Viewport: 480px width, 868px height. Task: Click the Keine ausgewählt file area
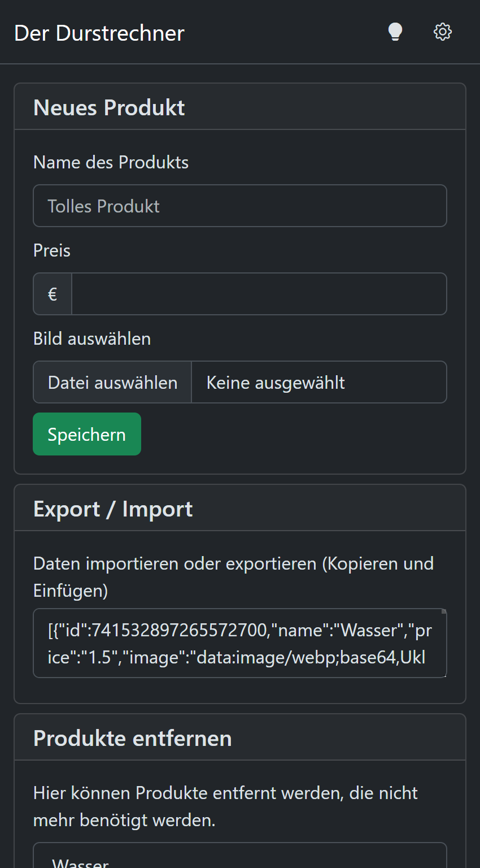point(318,383)
